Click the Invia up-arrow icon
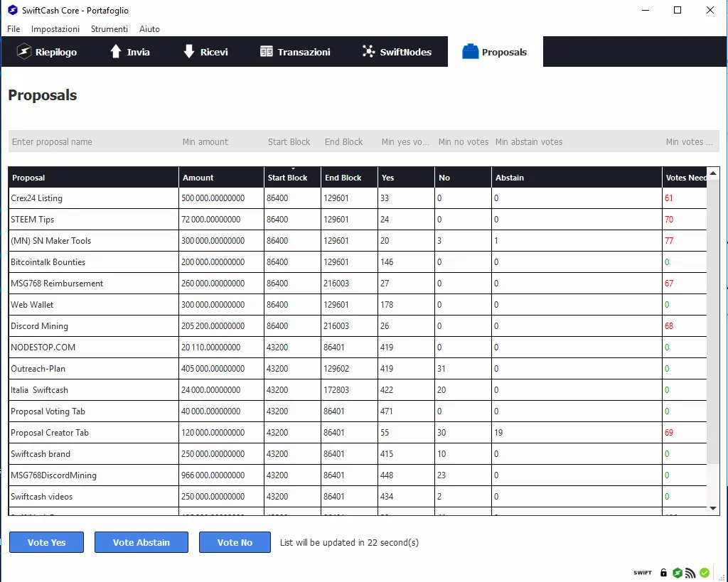 pyautogui.click(x=116, y=51)
